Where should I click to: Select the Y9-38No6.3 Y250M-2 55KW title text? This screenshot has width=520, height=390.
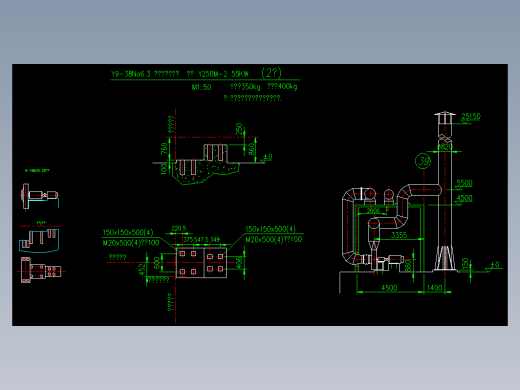click(x=180, y=74)
